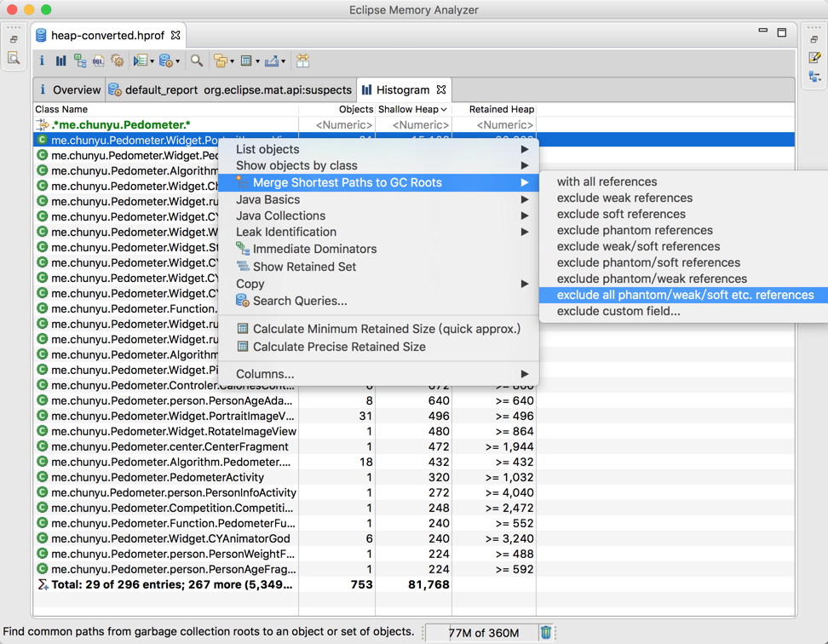828x644 pixels.
Task: Select 'exclude phantom/weak references' option
Action: pyautogui.click(x=684, y=279)
